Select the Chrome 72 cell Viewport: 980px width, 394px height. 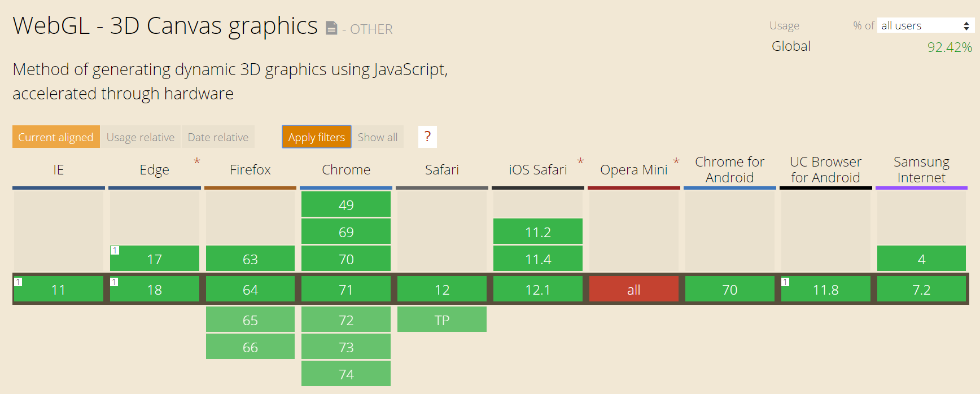pos(346,319)
